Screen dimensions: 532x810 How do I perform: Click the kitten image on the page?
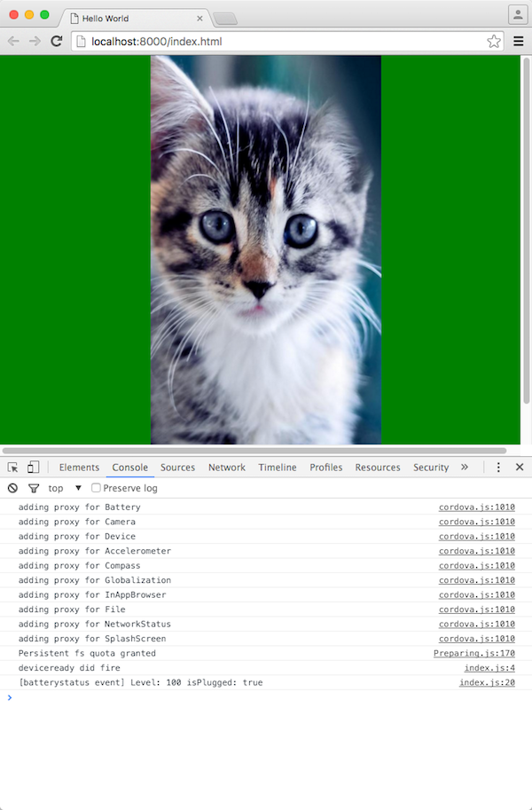(x=266, y=250)
